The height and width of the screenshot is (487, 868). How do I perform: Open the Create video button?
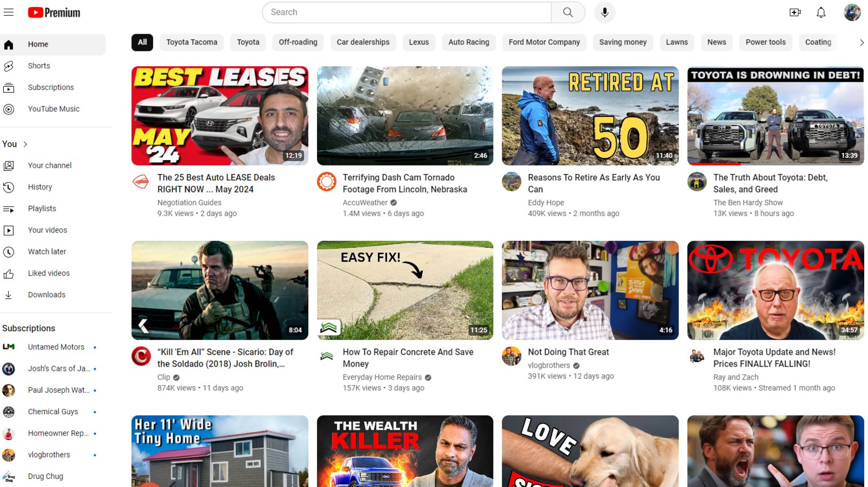[795, 12]
